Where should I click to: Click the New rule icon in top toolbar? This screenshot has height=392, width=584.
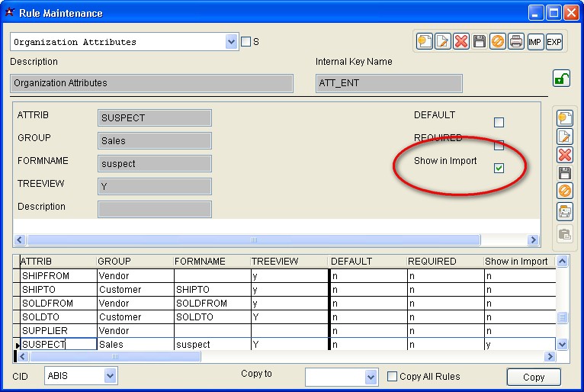pos(424,41)
